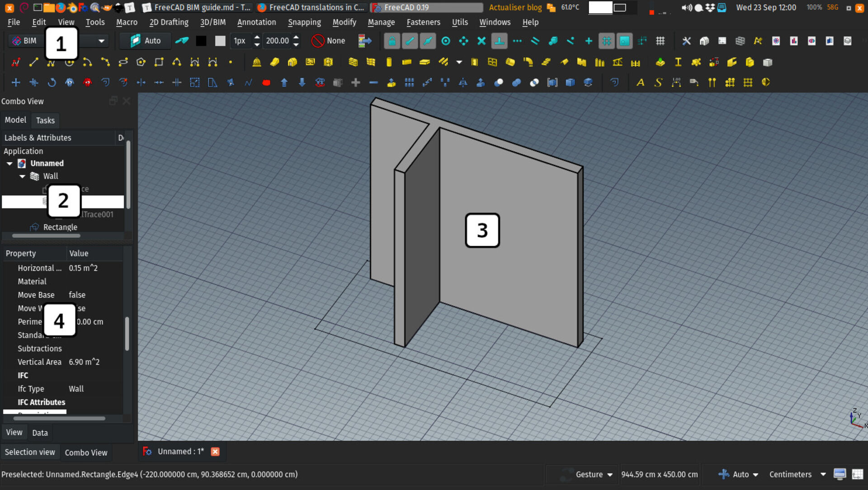Select the Text annotation tool
Screen dimensions: 868x490
640,82
